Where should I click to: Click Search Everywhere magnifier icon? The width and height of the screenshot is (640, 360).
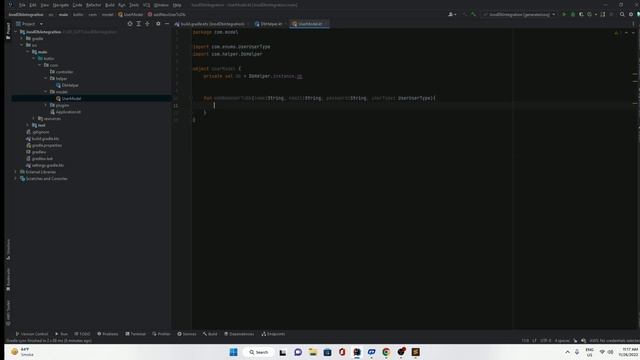(622, 14)
